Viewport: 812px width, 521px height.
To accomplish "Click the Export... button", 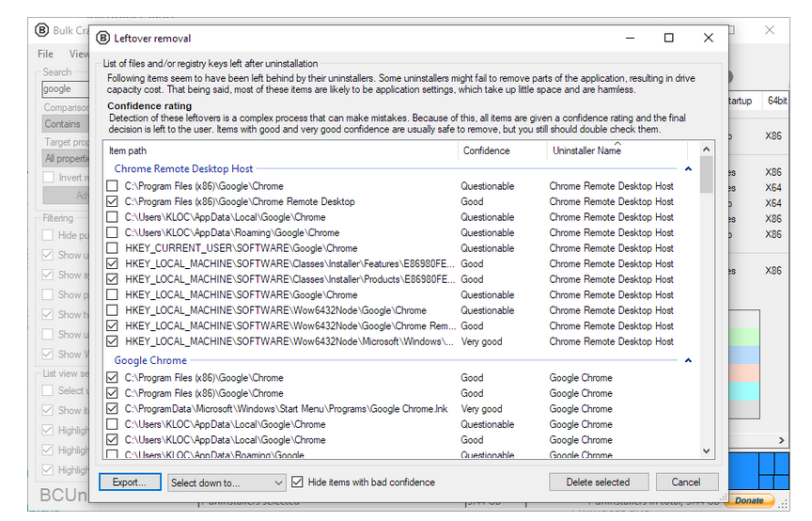I will point(130,482).
